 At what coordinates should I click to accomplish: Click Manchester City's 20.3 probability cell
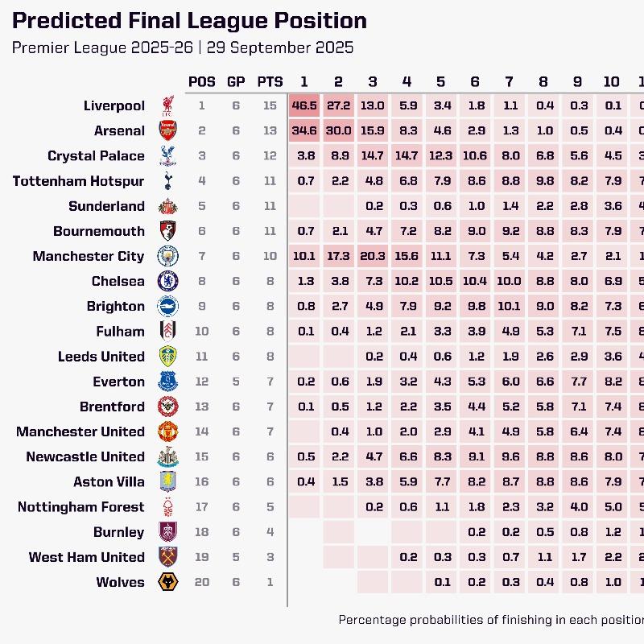[372, 256]
